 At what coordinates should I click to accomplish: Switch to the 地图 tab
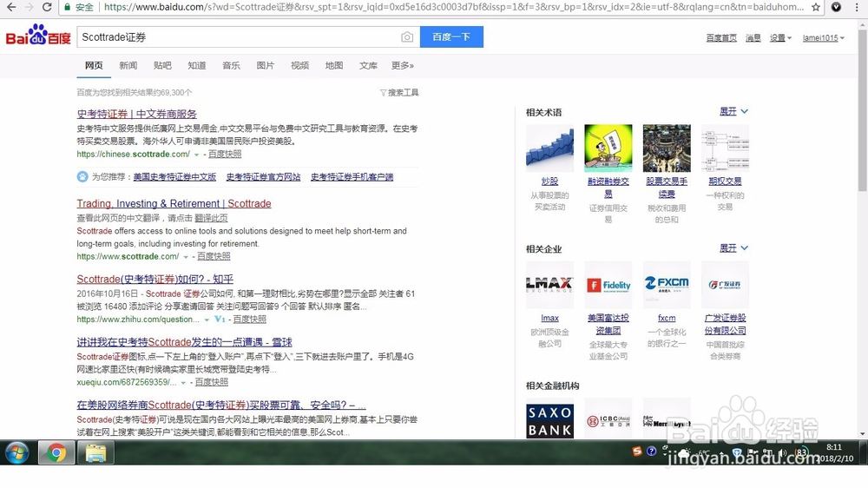(334, 65)
